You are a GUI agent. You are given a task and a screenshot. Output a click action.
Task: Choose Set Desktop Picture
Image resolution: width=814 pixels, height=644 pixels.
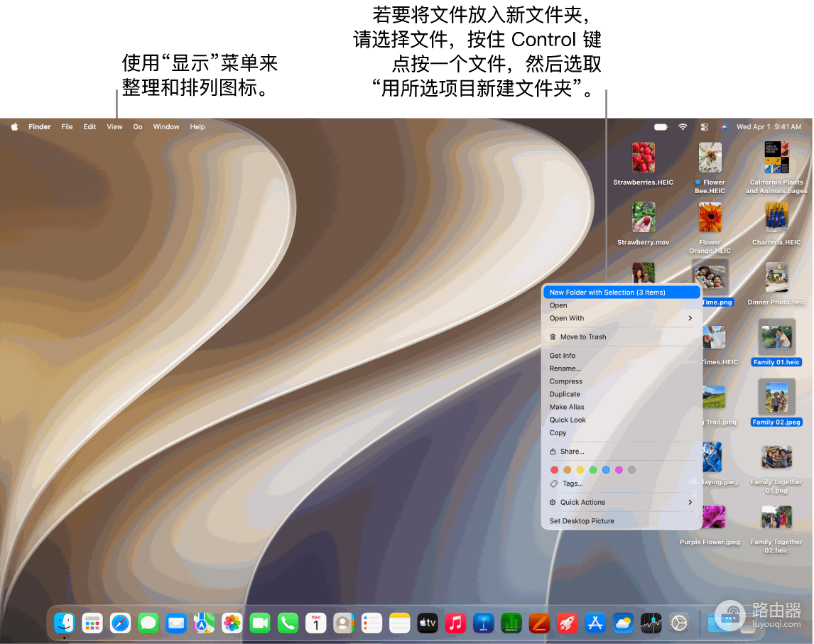(622, 520)
